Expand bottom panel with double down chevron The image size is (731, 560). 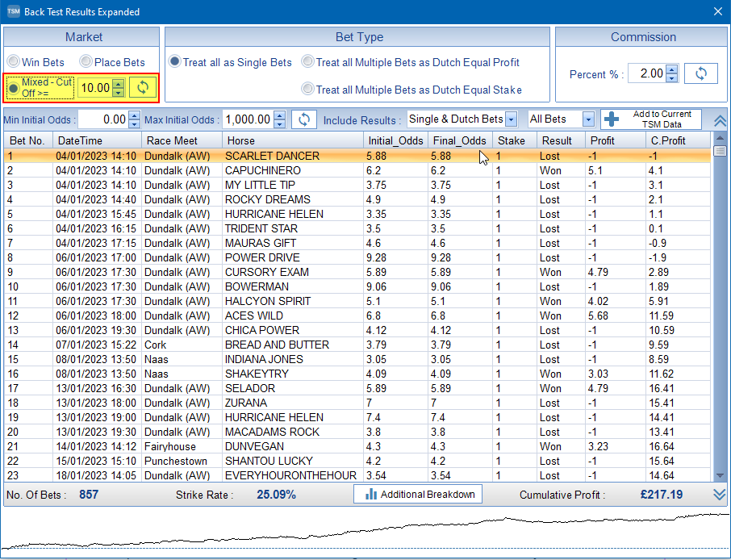[720, 495]
